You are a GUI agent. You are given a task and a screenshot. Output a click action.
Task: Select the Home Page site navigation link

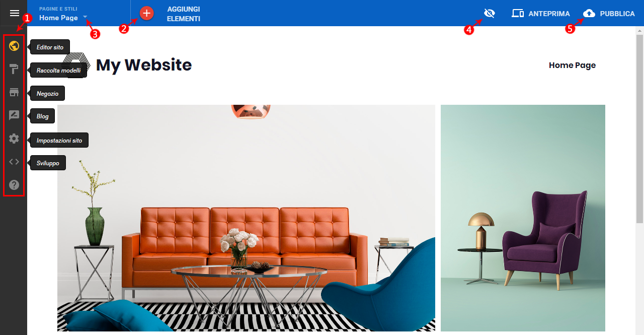tap(572, 65)
